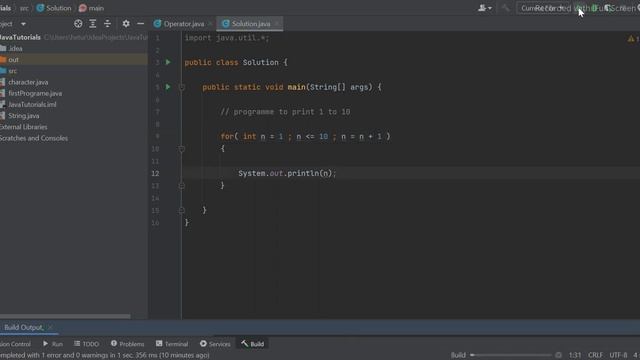640x360 pixels.
Task: Open the Build Output tab
Action: coord(23,327)
